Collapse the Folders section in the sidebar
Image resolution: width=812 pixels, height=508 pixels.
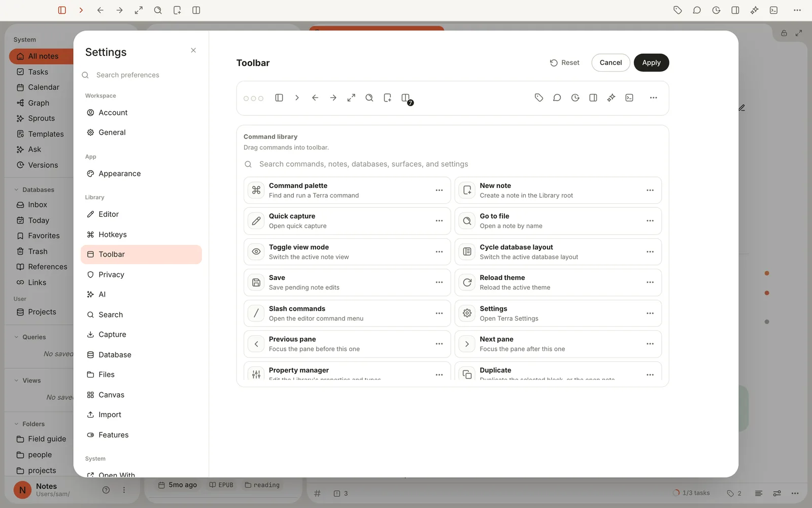click(16, 424)
